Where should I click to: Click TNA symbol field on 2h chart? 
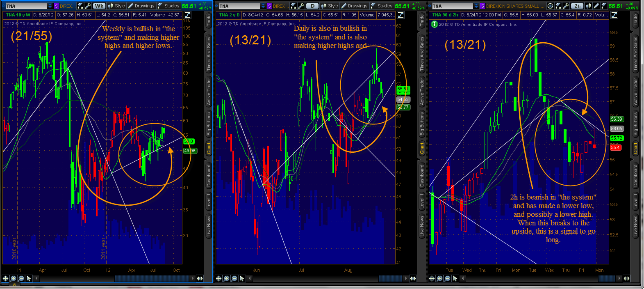tap(453, 6)
